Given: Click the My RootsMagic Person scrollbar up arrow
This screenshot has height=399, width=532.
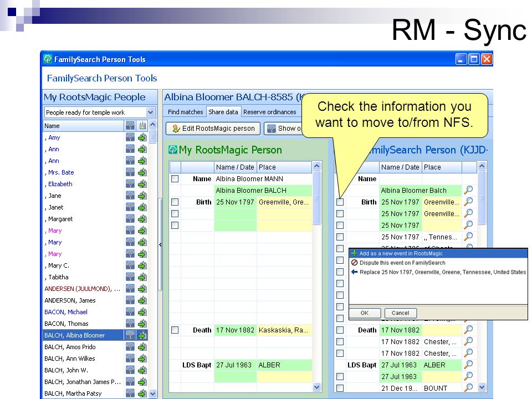Looking at the screenshot, I should (316, 166).
